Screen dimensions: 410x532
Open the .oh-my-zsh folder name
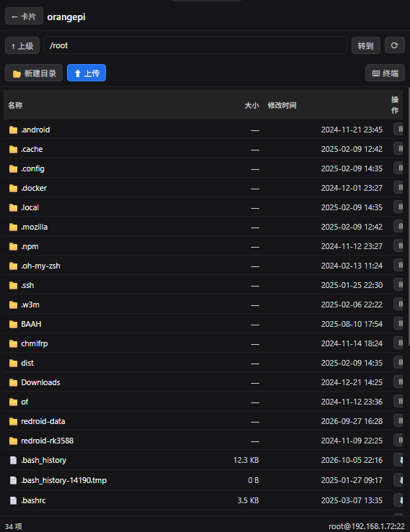(40, 266)
